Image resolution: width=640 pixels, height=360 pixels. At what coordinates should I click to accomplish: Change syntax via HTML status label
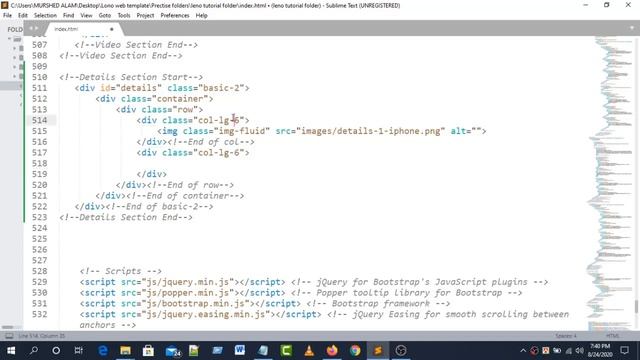click(x=613, y=336)
